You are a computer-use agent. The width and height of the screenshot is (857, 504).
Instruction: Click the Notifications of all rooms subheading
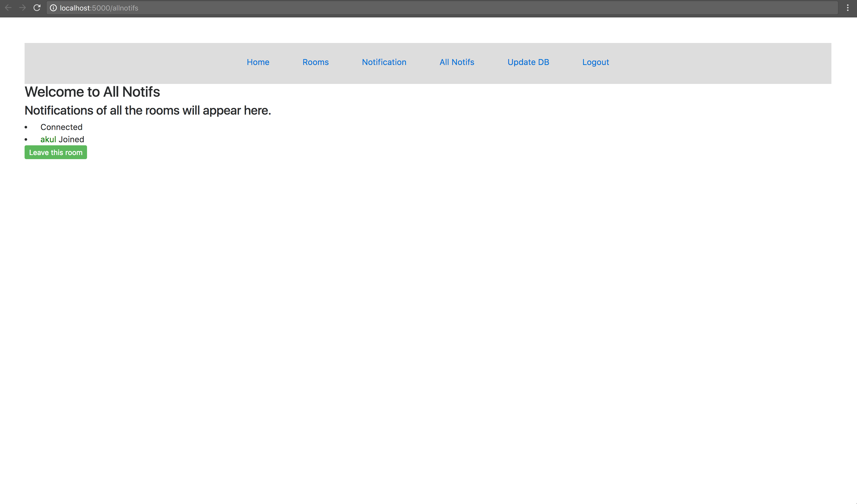pos(148,111)
